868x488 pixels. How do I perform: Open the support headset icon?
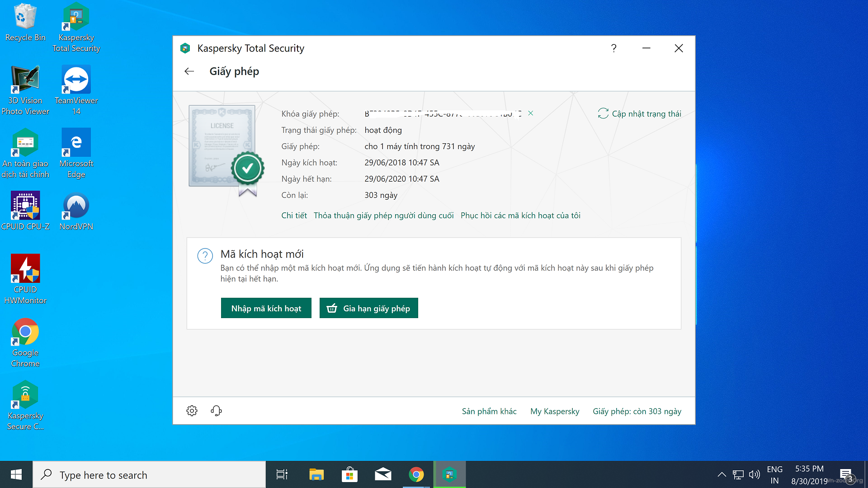216,411
